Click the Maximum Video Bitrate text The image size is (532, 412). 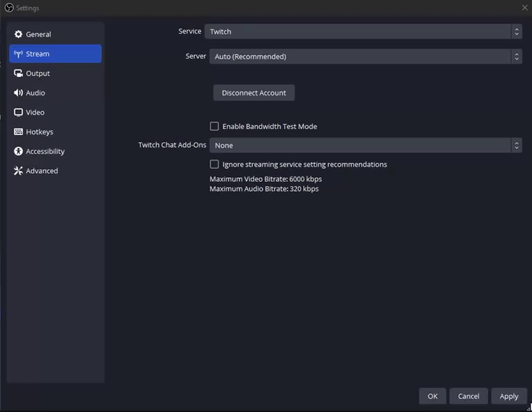(x=266, y=179)
